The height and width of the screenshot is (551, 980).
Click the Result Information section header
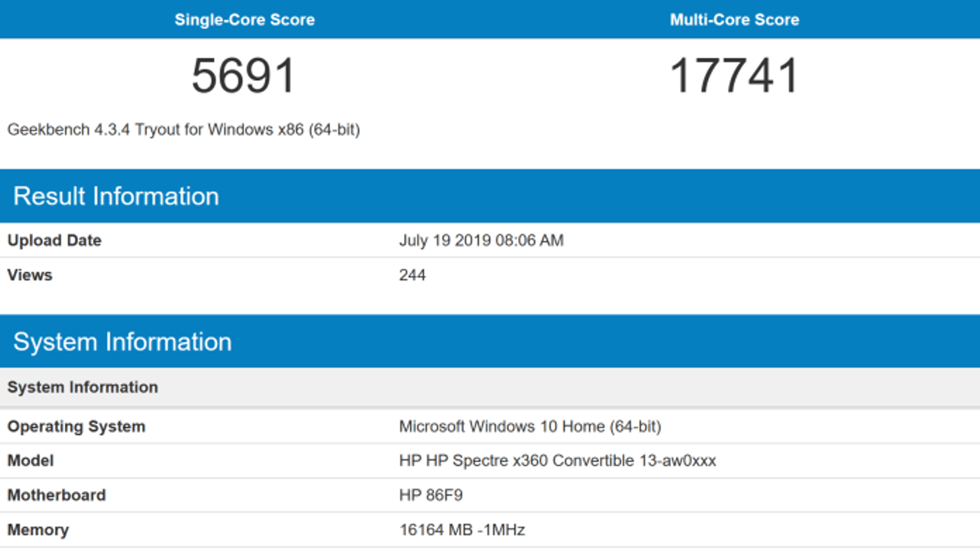click(490, 196)
